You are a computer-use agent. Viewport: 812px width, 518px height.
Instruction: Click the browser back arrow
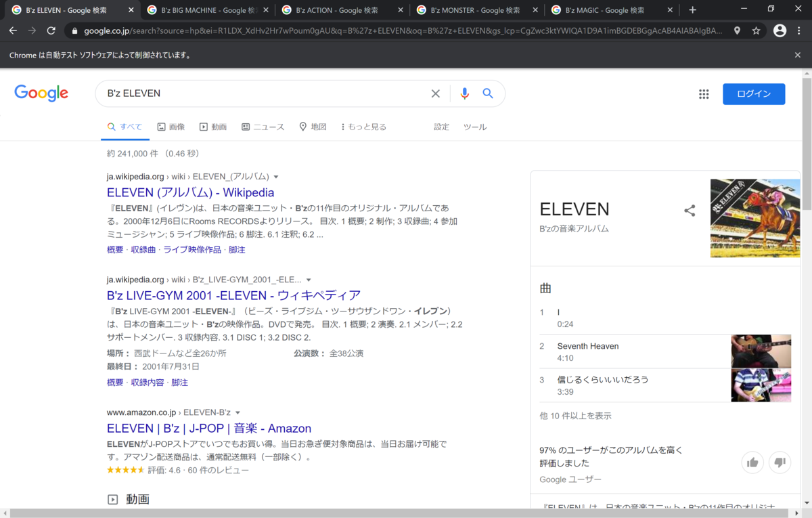(x=13, y=30)
